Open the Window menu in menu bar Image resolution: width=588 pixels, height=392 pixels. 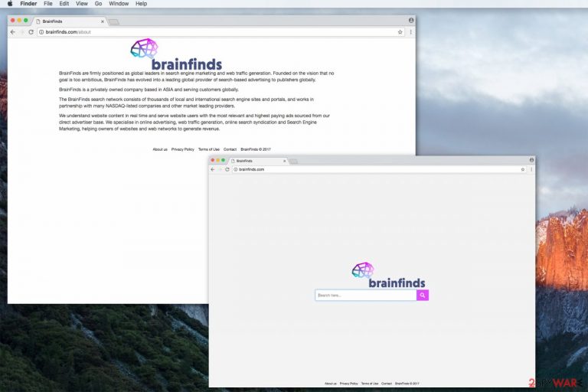pyautogui.click(x=119, y=3)
